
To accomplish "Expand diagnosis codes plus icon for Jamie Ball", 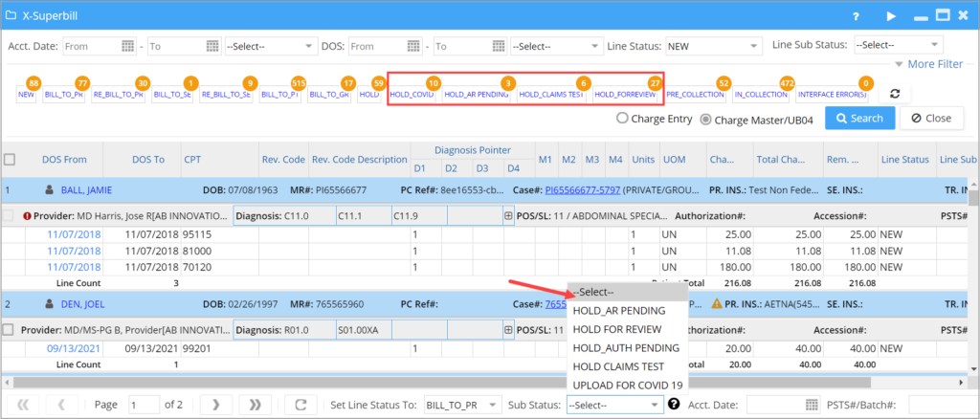I will coord(508,216).
